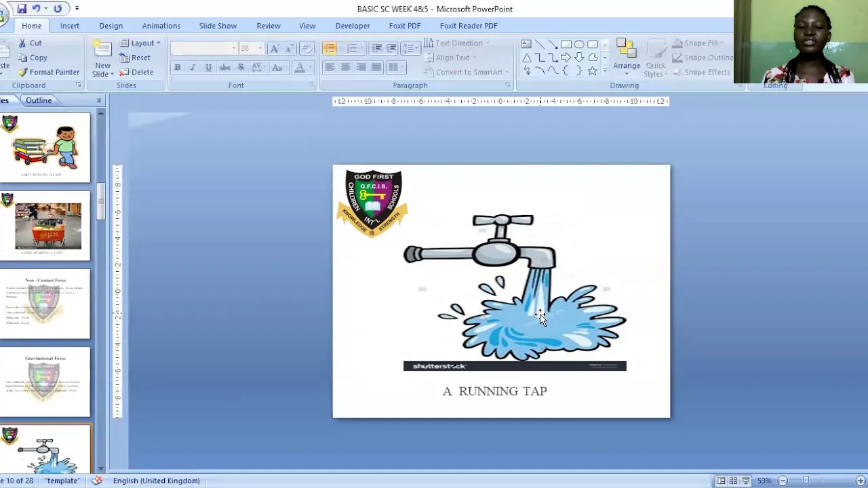Select the 5-Point Star shape
The height and width of the screenshot is (488, 868).
coord(593,70)
